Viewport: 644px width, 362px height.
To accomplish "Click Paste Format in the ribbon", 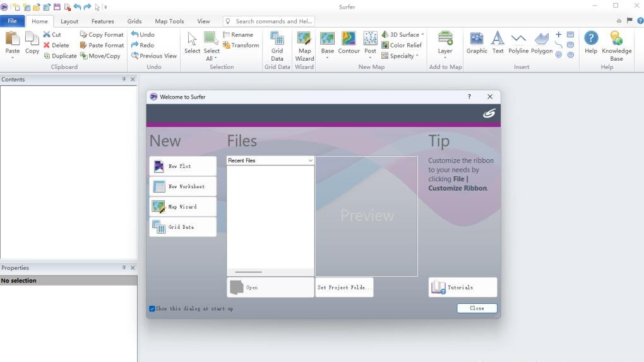I will 102,45.
